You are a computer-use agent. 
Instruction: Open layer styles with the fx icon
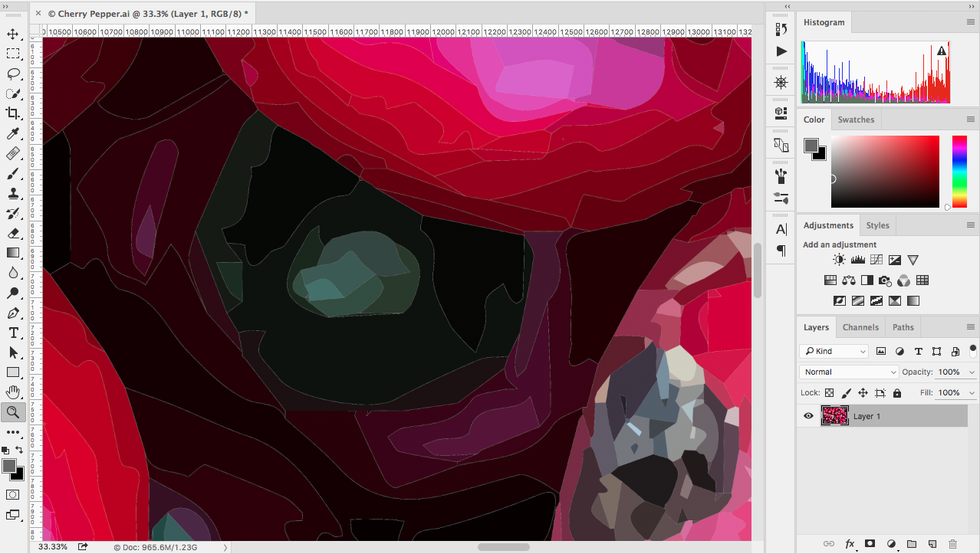click(849, 543)
